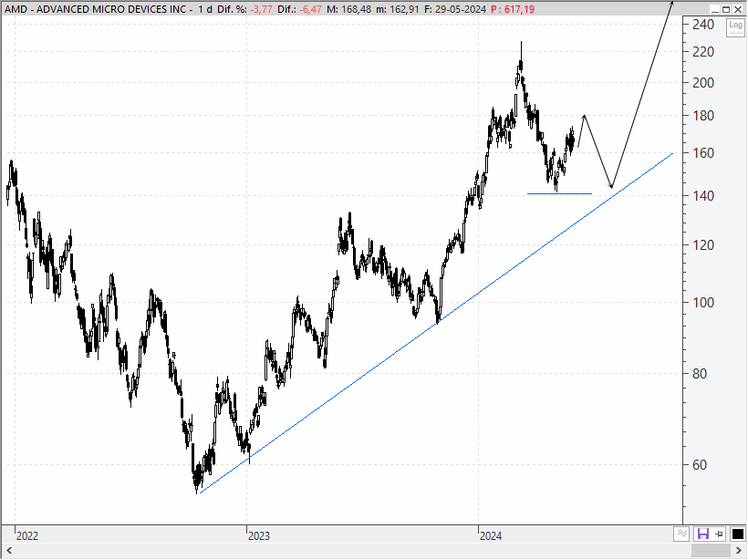748x560 pixels.
Task: Click the 2024 label on the time axis
Action: pos(491,536)
